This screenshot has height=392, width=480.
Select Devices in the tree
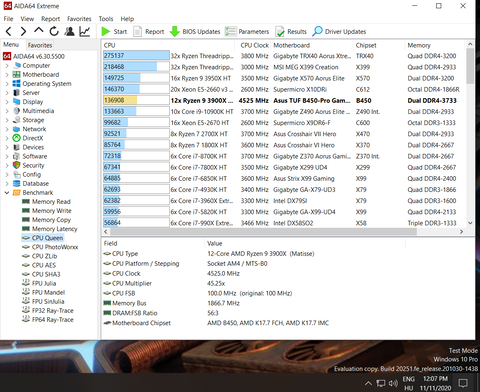[28, 147]
